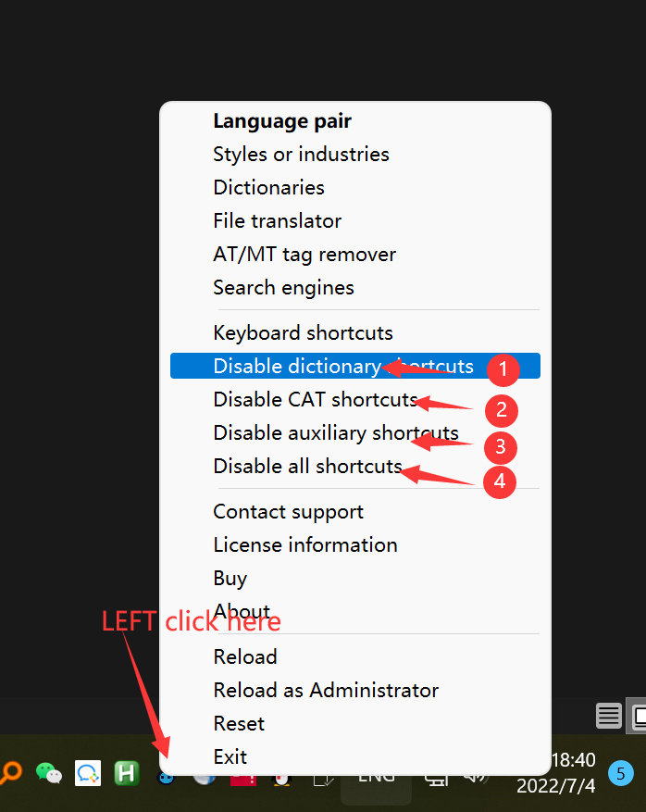Click the WeChat icon in the taskbar
This screenshot has height=812, width=646.
[48, 772]
